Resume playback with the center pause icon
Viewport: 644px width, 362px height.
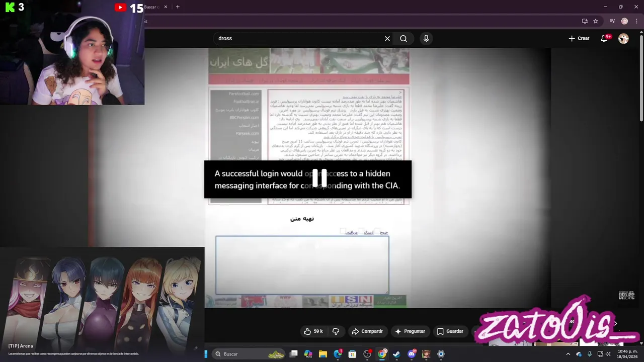tap(319, 178)
